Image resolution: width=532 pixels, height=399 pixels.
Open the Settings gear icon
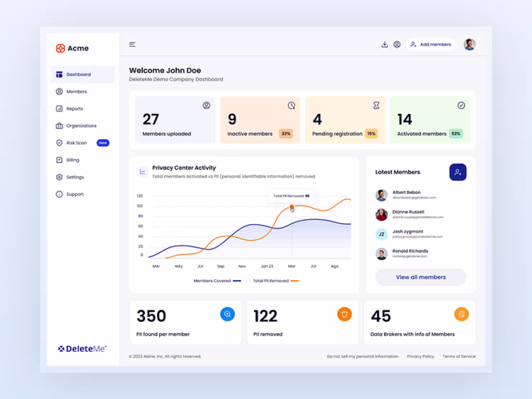pos(59,177)
